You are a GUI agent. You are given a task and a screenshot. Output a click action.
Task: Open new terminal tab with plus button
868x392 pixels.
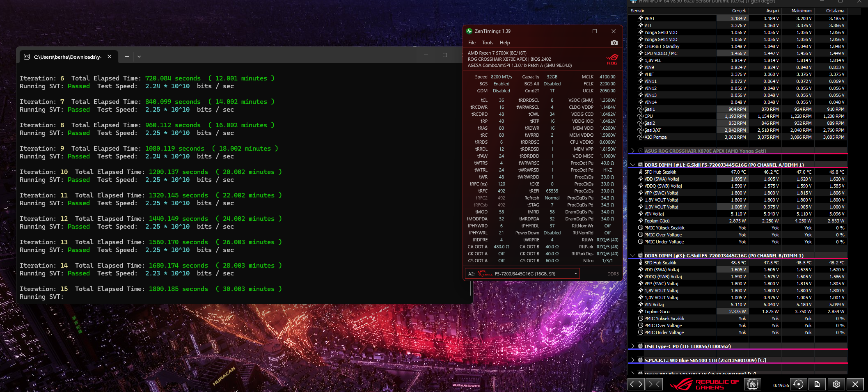click(127, 57)
